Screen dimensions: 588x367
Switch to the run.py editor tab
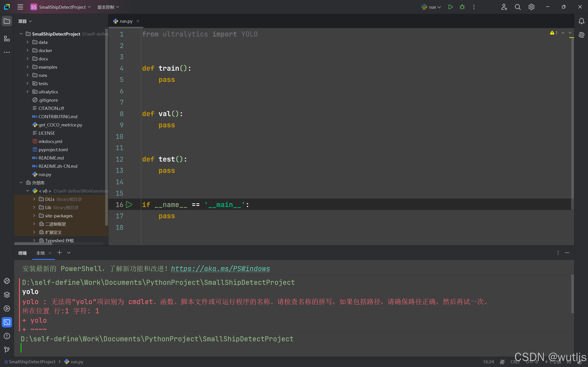pyautogui.click(x=126, y=21)
